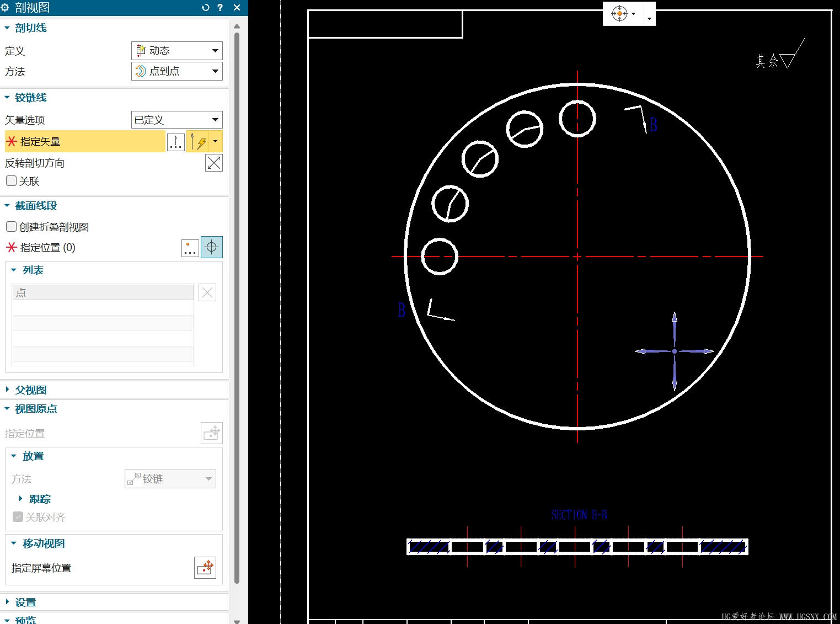840x624 pixels.
Task: Collapse the 铰链线 section
Action: [x=7, y=97]
